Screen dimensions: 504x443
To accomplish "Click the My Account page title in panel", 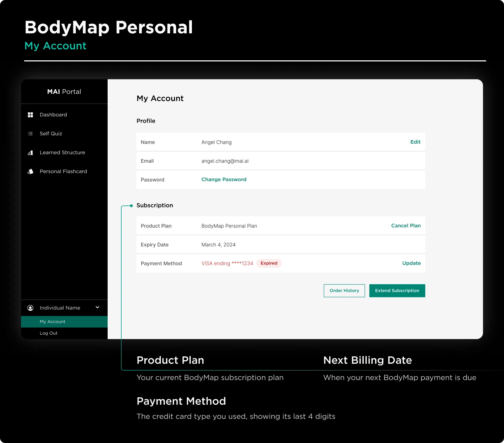I will coord(160,98).
